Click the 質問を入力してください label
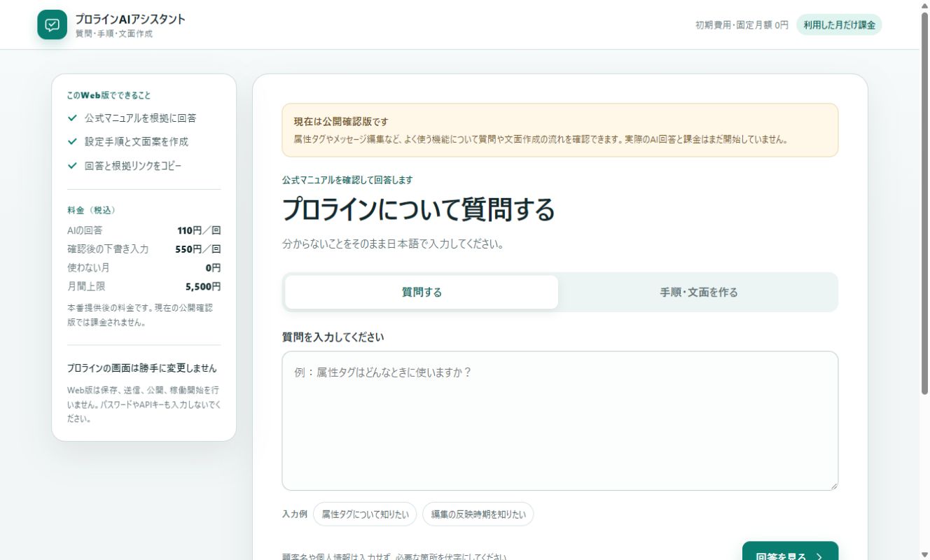The height and width of the screenshot is (560, 930). tap(333, 337)
